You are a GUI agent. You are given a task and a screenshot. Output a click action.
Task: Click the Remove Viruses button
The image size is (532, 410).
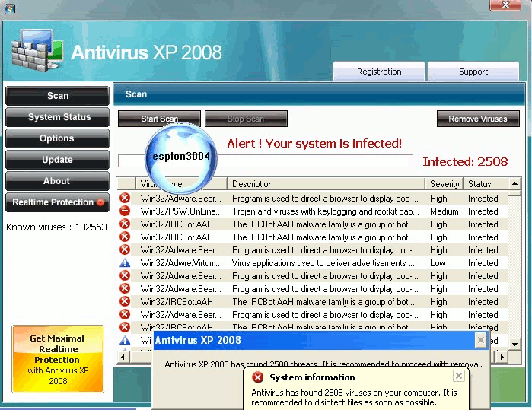[x=478, y=119]
